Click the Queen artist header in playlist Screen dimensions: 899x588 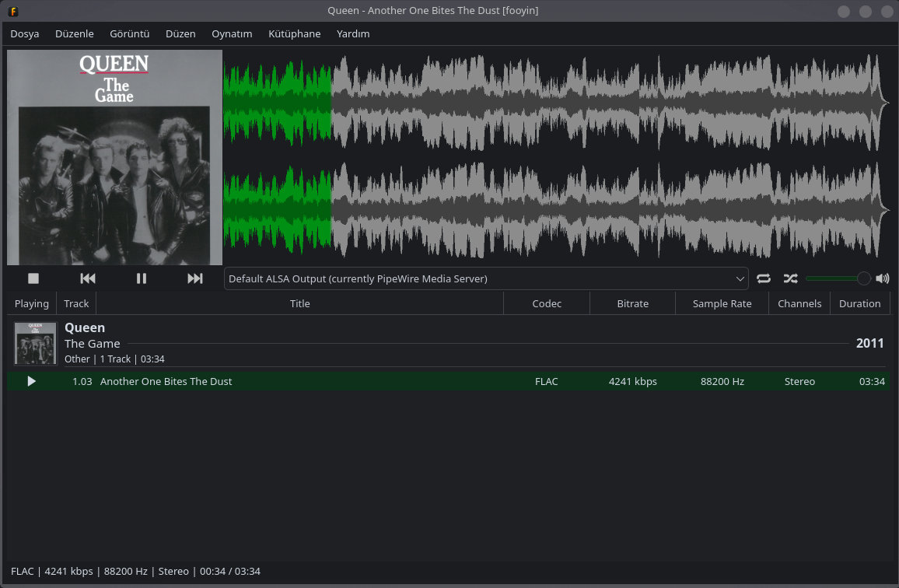point(85,327)
